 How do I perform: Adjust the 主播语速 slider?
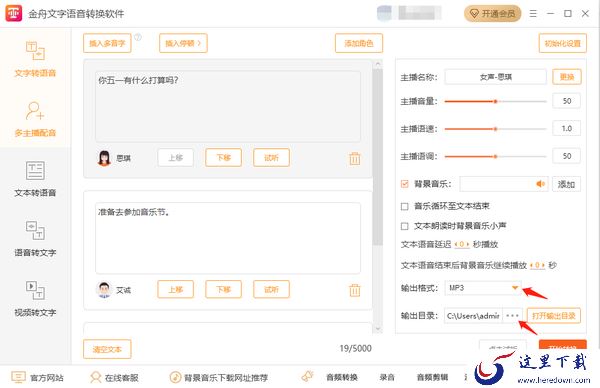(x=496, y=129)
